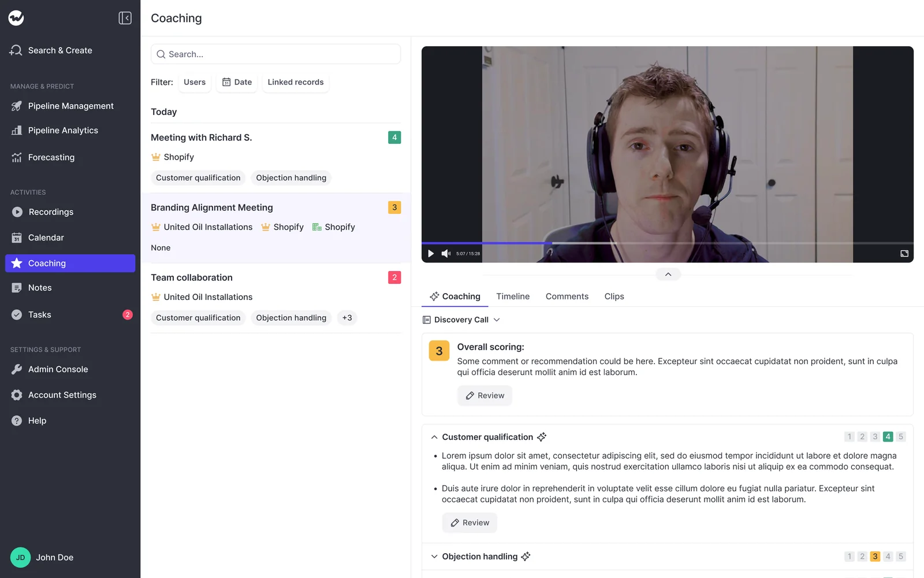
Task: Open Help question mark icon
Action: click(17, 421)
